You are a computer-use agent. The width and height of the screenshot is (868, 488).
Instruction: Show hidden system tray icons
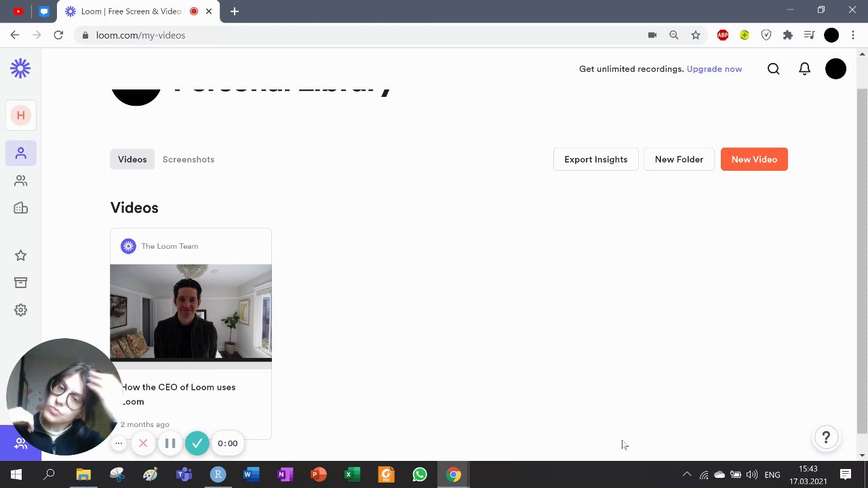pyautogui.click(x=686, y=475)
